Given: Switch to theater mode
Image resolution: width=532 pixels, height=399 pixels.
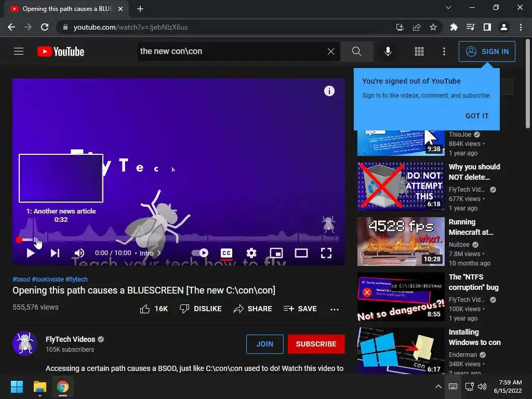Looking at the screenshot, I should [301, 253].
